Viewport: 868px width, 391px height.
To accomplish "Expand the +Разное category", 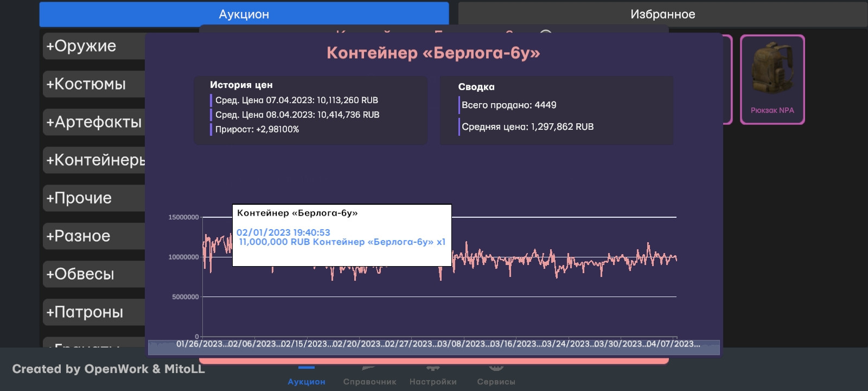I will (94, 236).
